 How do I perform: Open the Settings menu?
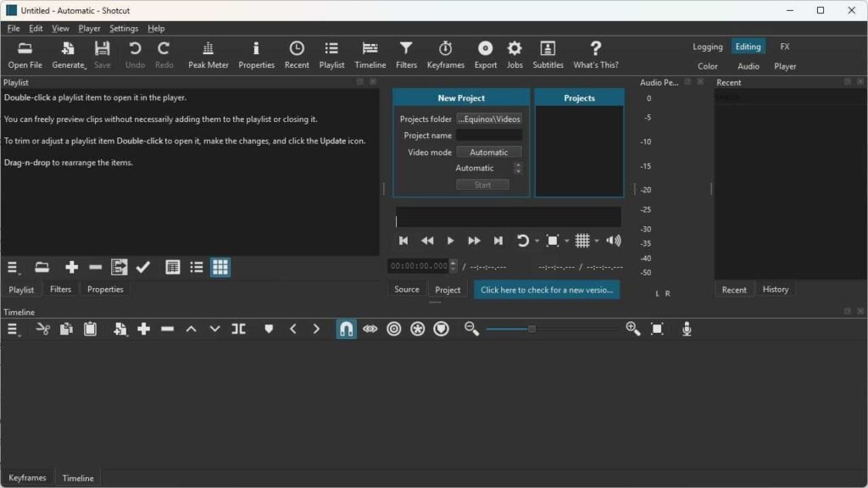click(124, 28)
